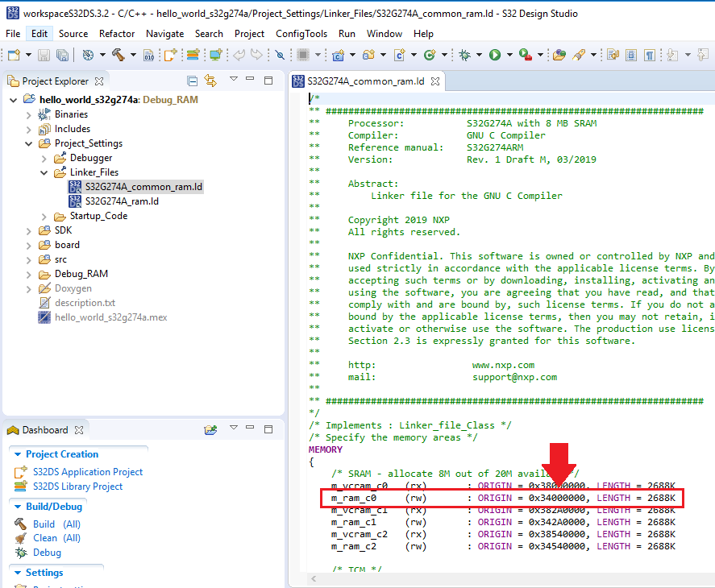The width and height of the screenshot is (715, 588).
Task: Select S32G274A_ram.ld in the project tree
Action: [x=121, y=201]
